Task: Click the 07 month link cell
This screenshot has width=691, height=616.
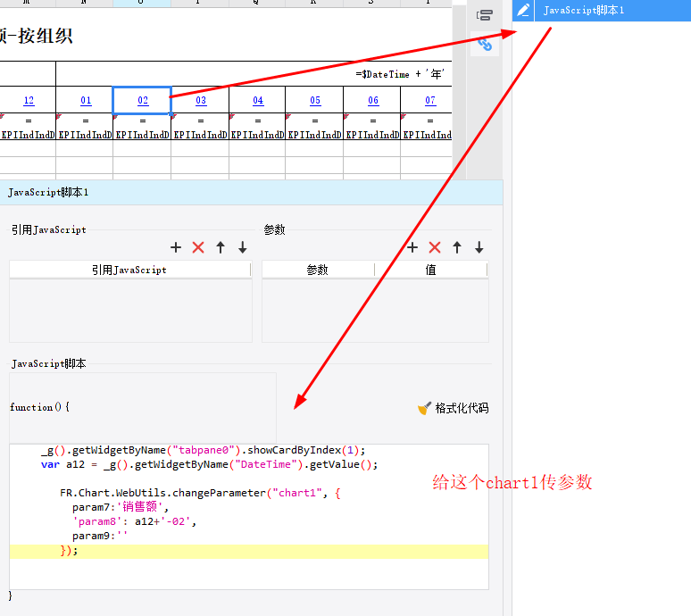Action: pyautogui.click(x=429, y=101)
